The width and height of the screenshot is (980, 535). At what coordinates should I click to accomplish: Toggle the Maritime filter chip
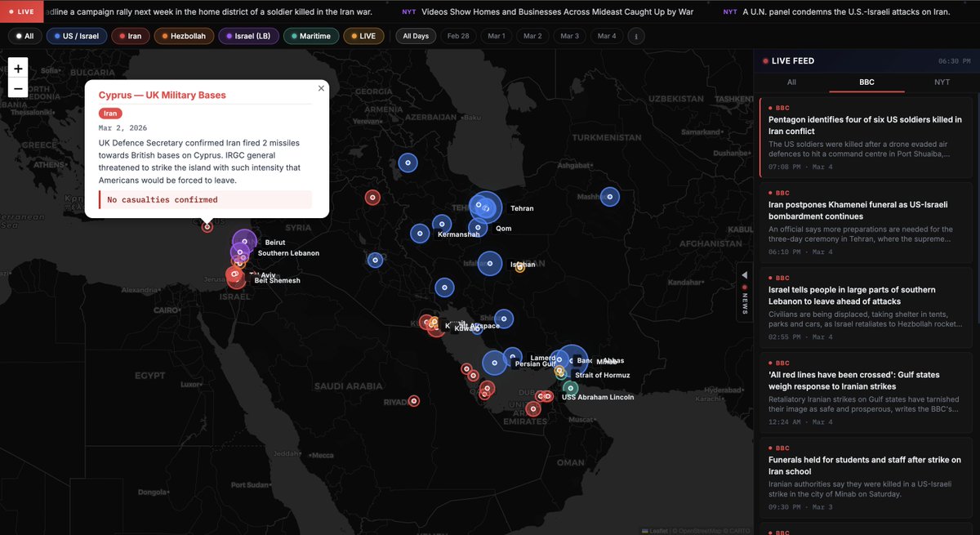coord(311,36)
